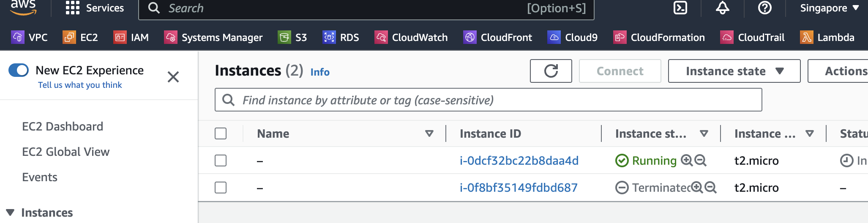
Task: Open EC2 Dashboard in sidebar
Action: coord(63,126)
